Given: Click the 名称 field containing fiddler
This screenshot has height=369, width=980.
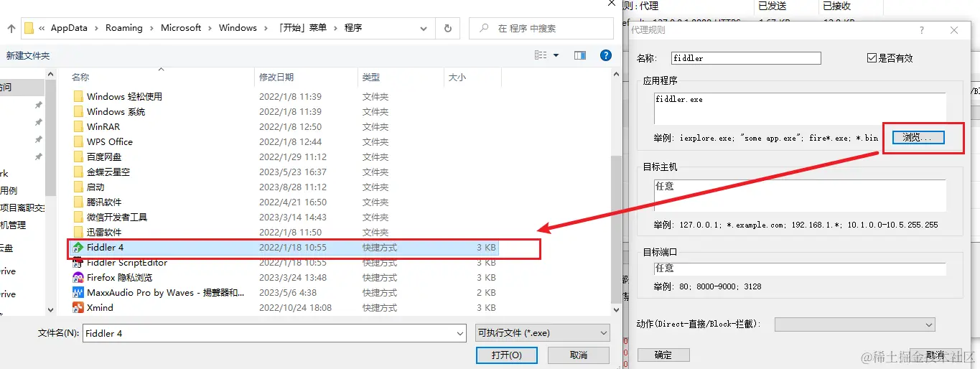Looking at the screenshot, I should pyautogui.click(x=746, y=58).
